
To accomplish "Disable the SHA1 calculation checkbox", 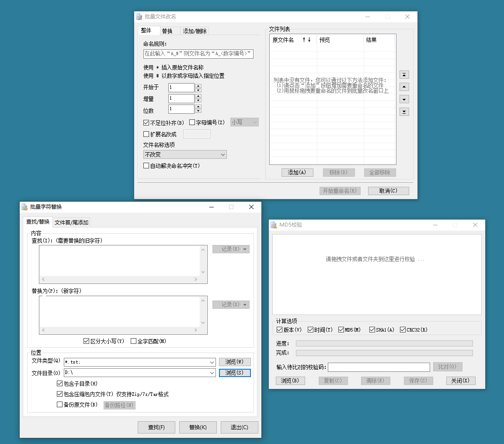I will point(372,330).
